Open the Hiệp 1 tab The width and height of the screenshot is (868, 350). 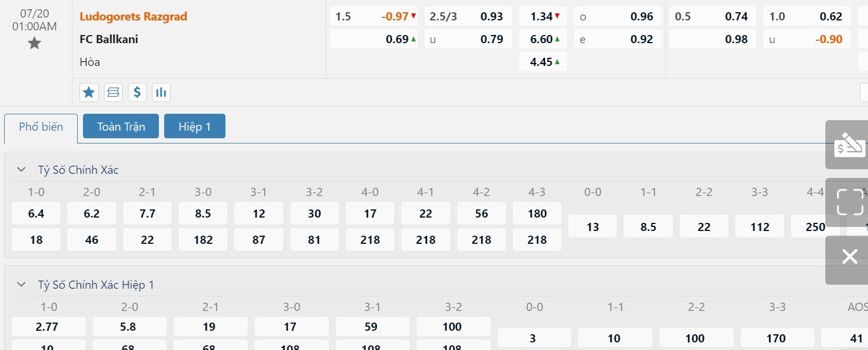coord(195,127)
